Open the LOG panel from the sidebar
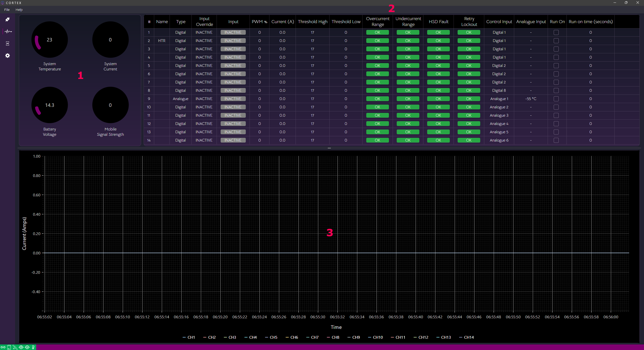Screen dimensions: 644x350 tap(8, 43)
